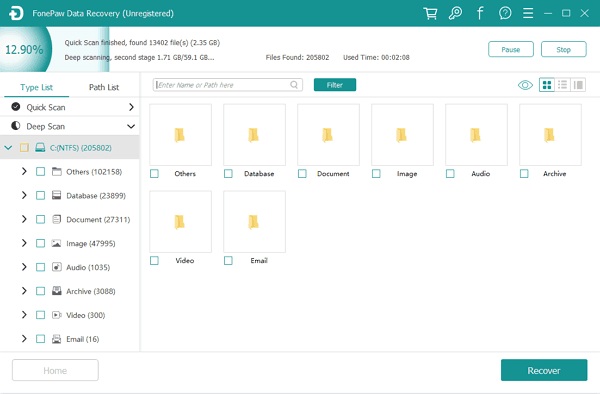Expand the Audio (1035) tree node

pyautogui.click(x=24, y=267)
